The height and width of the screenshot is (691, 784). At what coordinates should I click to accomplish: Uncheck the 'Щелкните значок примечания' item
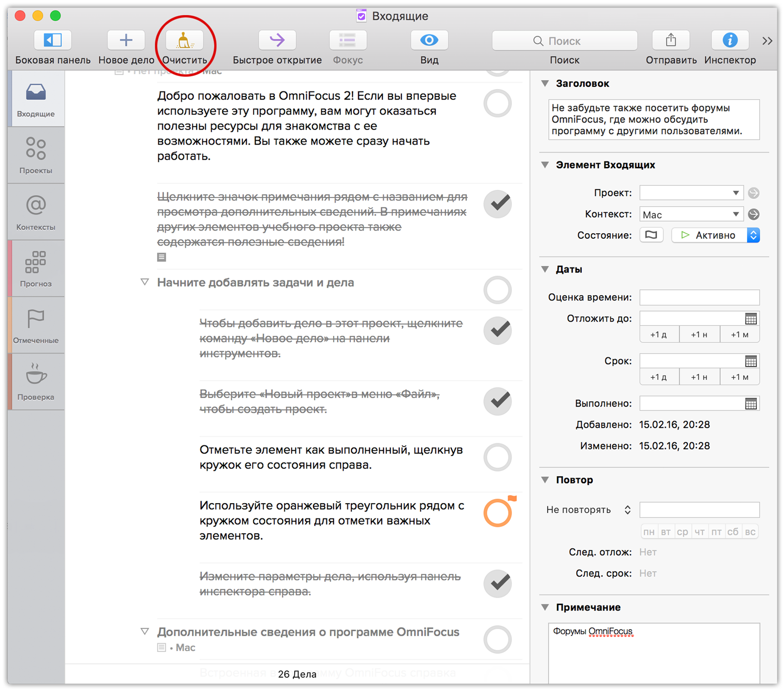(498, 204)
